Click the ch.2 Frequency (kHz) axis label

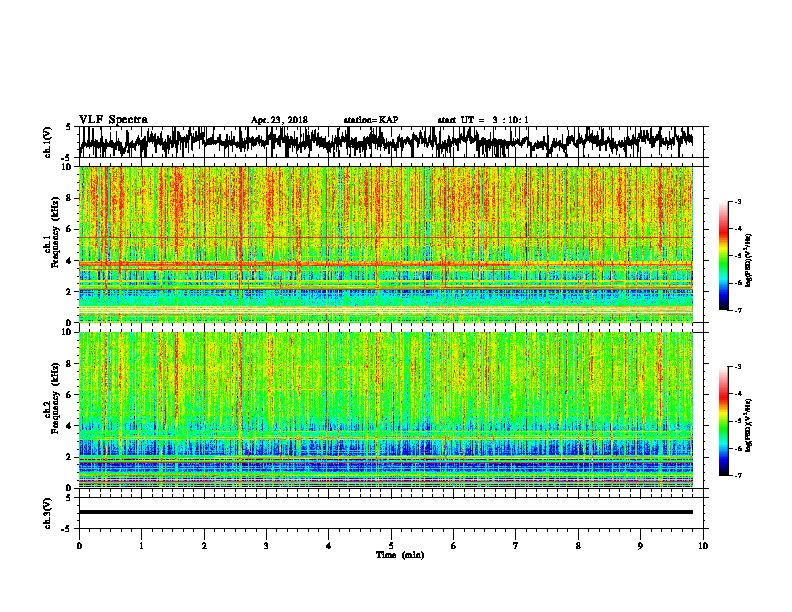pyautogui.click(x=51, y=397)
